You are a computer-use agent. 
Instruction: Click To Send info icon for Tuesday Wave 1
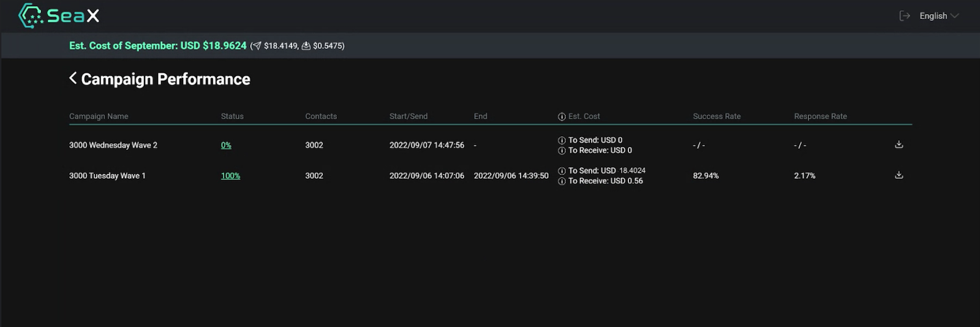pyautogui.click(x=562, y=171)
